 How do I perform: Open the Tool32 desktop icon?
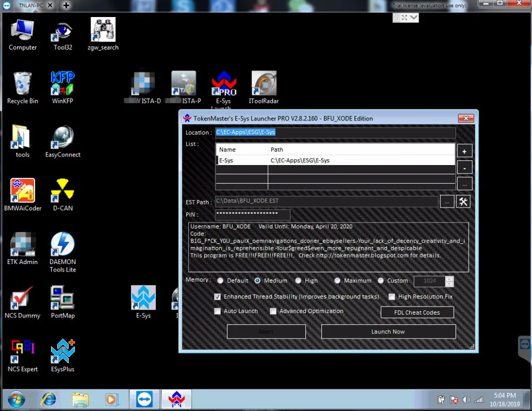click(x=62, y=31)
